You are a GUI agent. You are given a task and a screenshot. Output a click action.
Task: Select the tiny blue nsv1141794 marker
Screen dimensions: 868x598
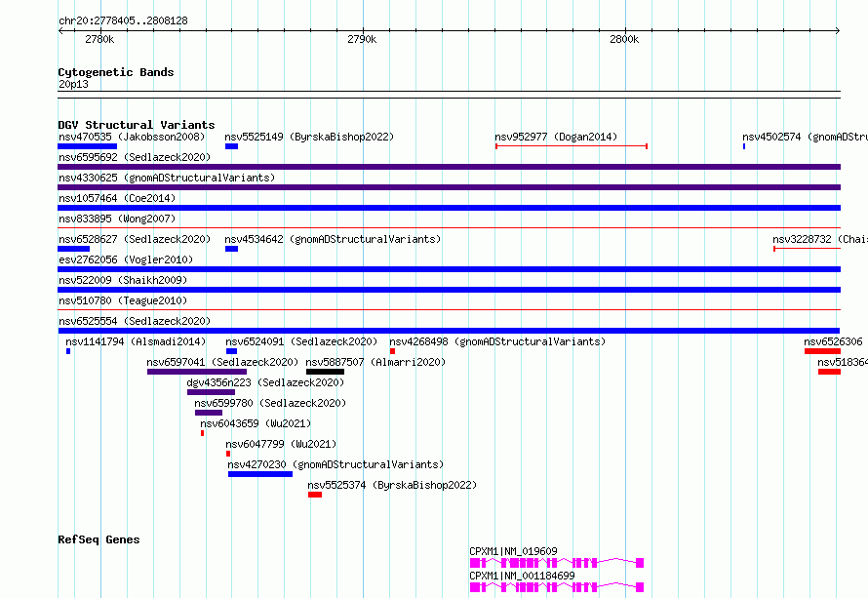tap(68, 351)
